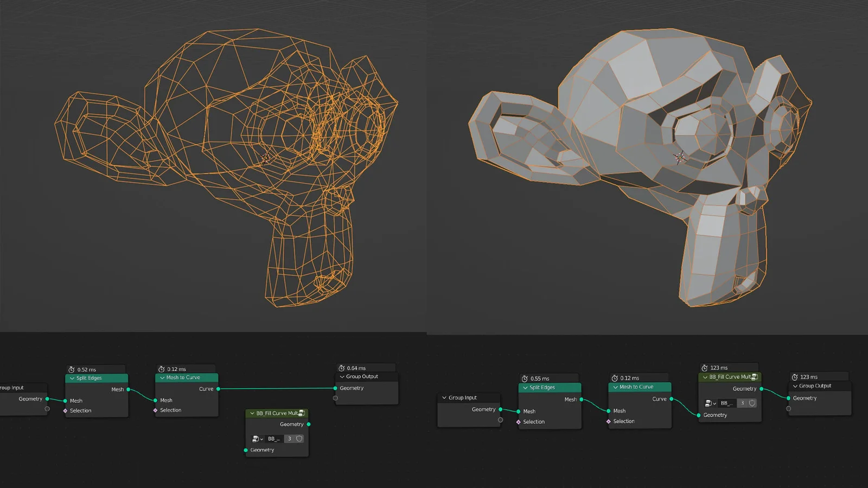
Task: Click the BB_ node group name field
Action: 273,439
